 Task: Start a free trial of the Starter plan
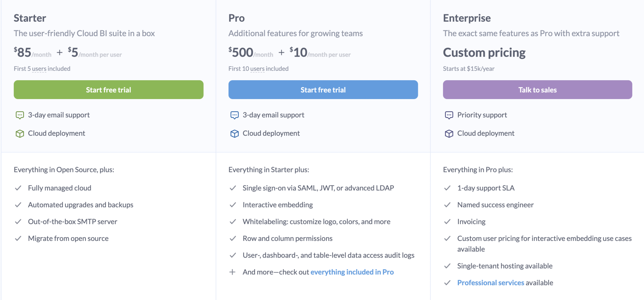[x=108, y=90]
